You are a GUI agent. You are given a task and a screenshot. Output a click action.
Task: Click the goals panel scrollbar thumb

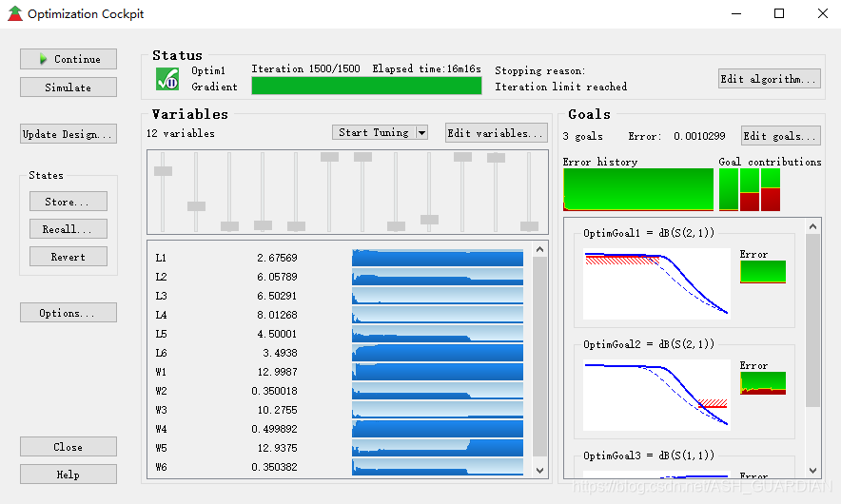(x=813, y=320)
